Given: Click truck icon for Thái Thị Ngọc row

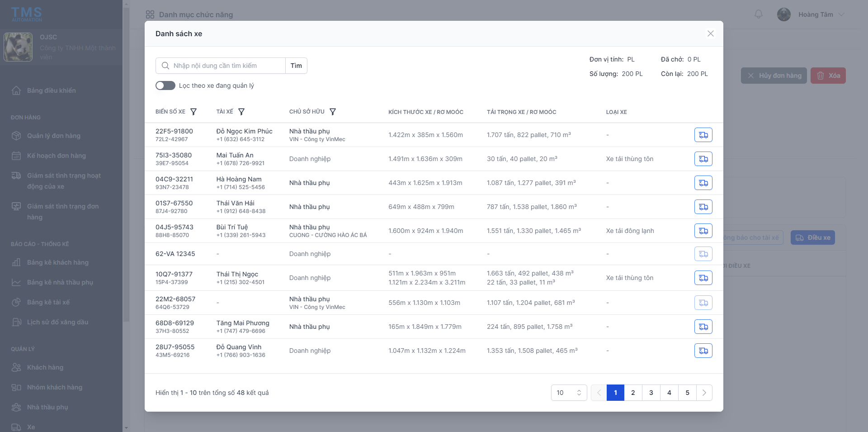Looking at the screenshot, I should 703,278.
